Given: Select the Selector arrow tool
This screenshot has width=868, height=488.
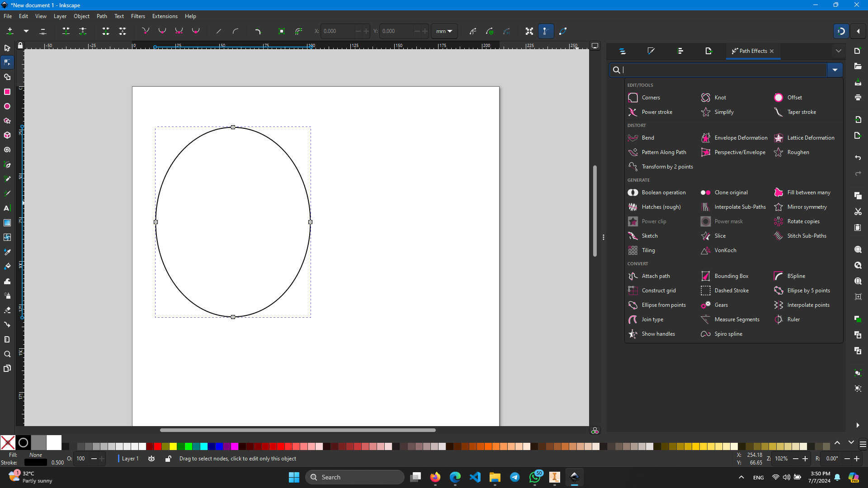Looking at the screenshot, I should point(7,48).
